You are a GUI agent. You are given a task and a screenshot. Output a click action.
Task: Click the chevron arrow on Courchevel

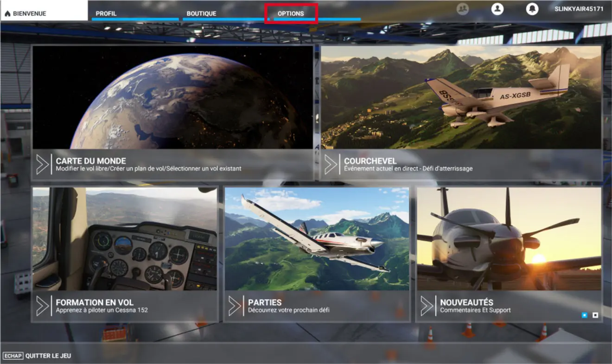pyautogui.click(x=331, y=164)
